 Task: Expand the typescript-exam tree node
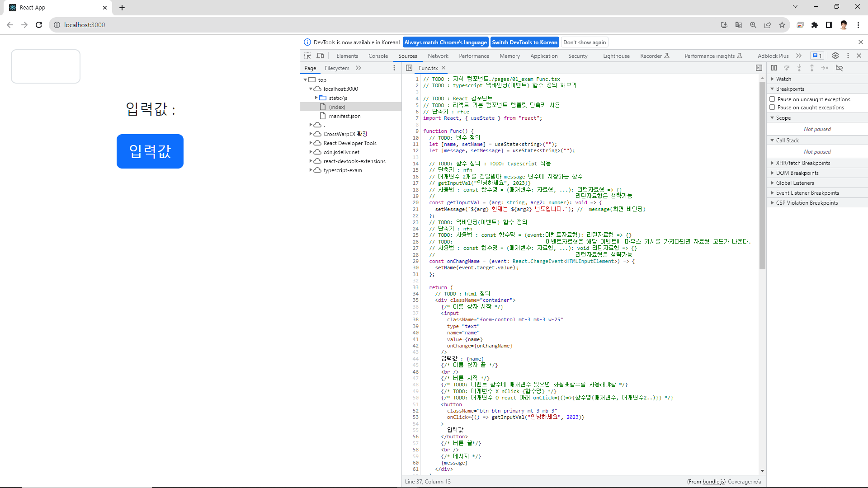[311, 170]
